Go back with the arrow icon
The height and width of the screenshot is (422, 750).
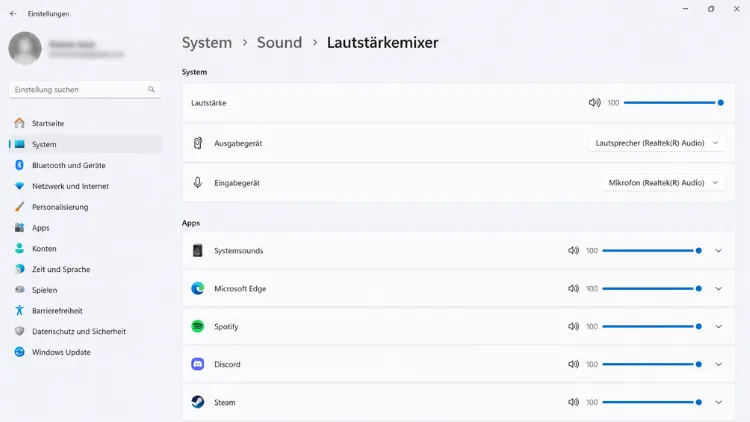tap(13, 14)
